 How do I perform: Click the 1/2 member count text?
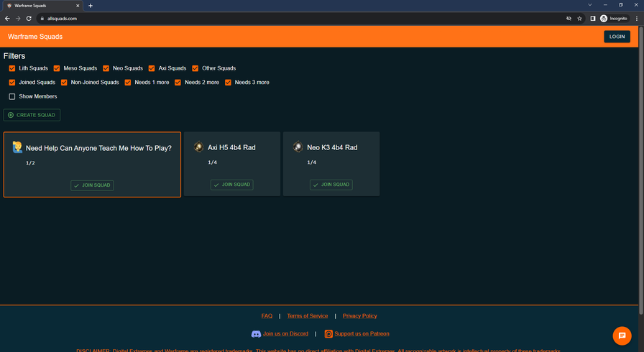pos(30,163)
